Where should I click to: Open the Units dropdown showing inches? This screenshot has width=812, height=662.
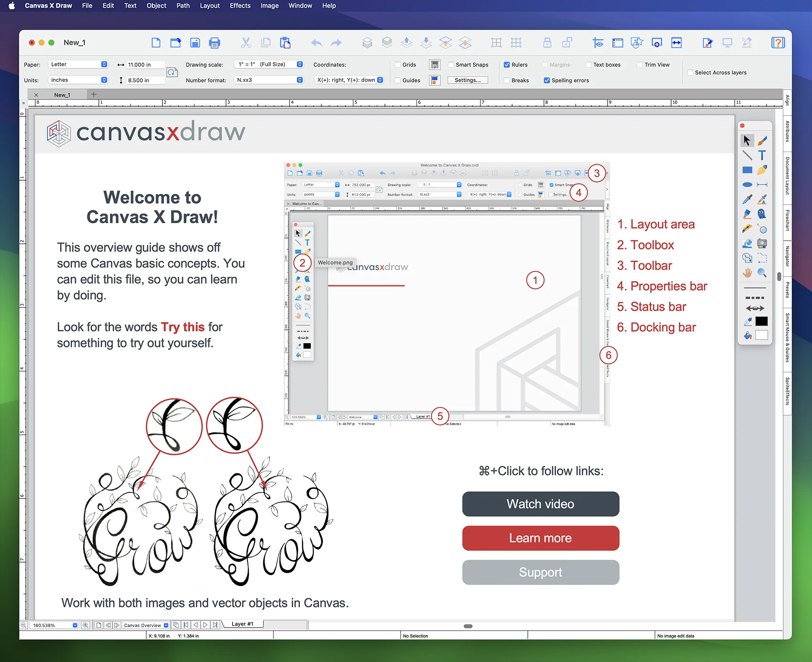tap(78, 80)
